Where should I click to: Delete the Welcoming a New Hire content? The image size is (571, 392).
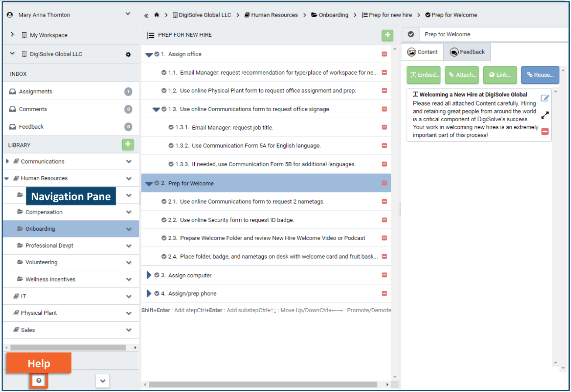pos(545,131)
